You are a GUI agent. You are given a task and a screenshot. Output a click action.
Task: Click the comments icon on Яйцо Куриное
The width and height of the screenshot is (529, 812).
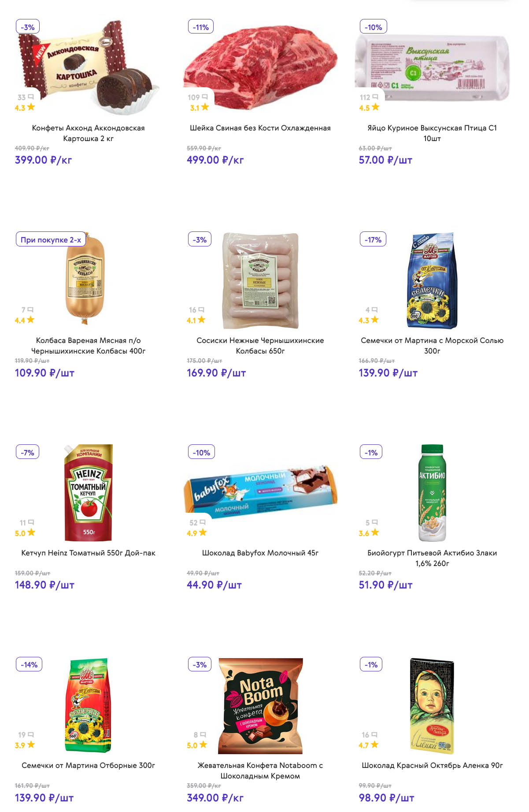[x=375, y=97]
